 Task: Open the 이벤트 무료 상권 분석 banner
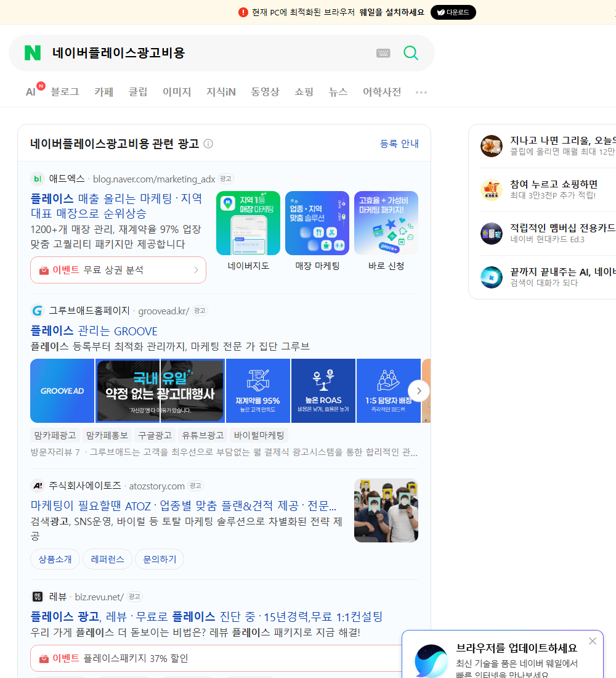[118, 270]
